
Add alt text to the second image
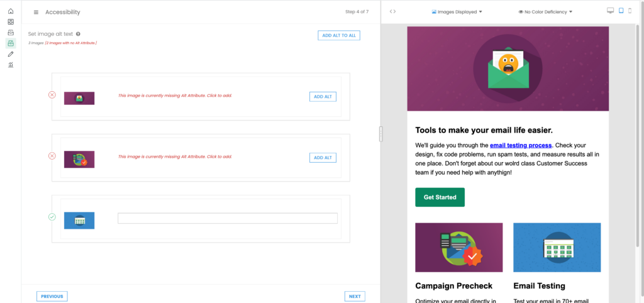point(323,157)
